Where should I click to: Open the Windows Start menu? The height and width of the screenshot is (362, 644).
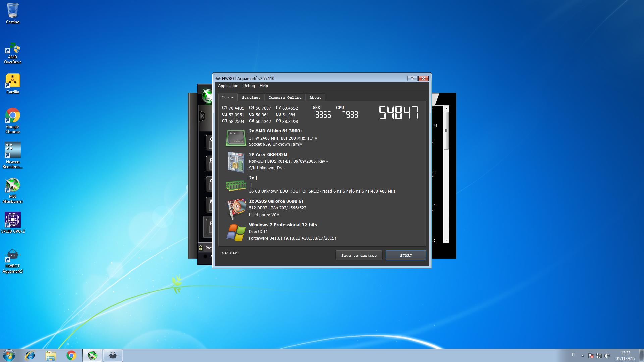pyautogui.click(x=9, y=355)
